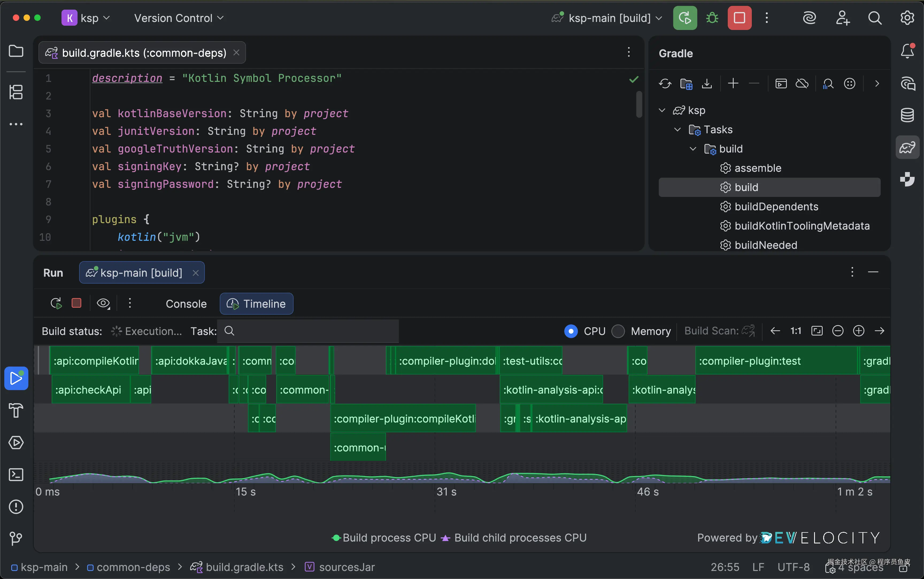Switch to the Console tab
Image resolution: width=924 pixels, height=579 pixels.
(x=186, y=304)
